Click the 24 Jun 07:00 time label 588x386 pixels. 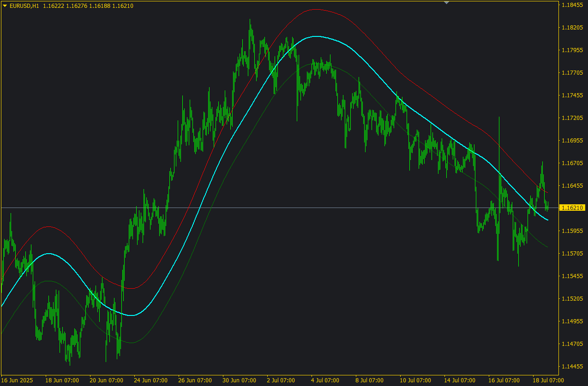pyautogui.click(x=150, y=380)
